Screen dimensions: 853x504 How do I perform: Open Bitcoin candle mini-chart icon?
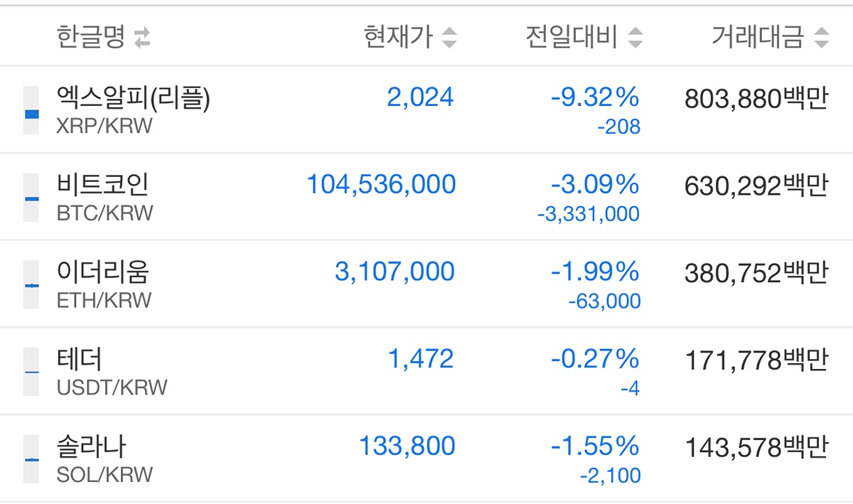31,198
